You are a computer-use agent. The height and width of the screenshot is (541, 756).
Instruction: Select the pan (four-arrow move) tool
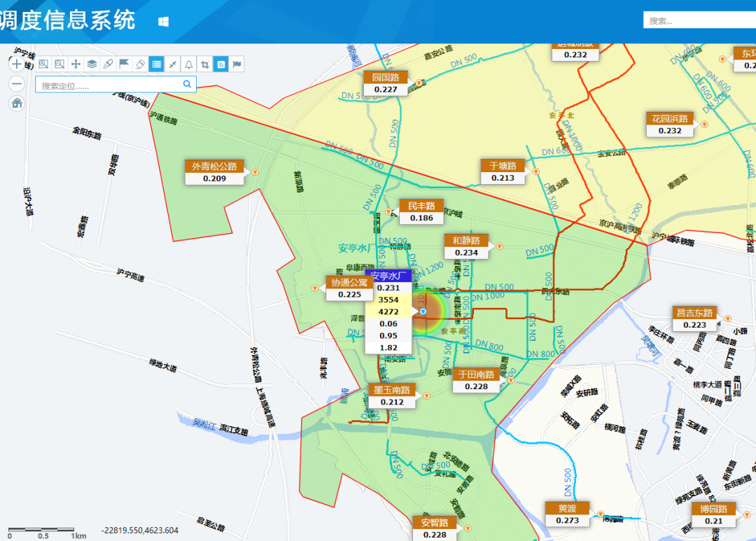tap(76, 64)
